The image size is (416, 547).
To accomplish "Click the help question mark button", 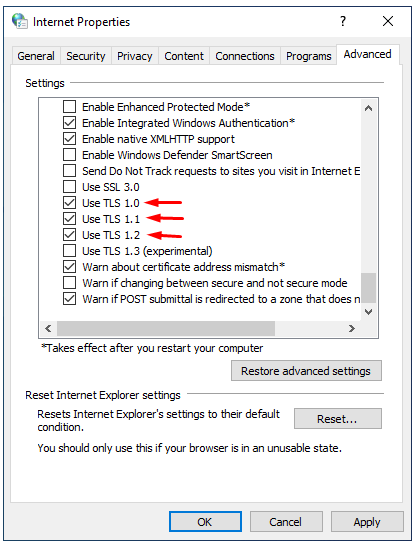I will coord(343,21).
